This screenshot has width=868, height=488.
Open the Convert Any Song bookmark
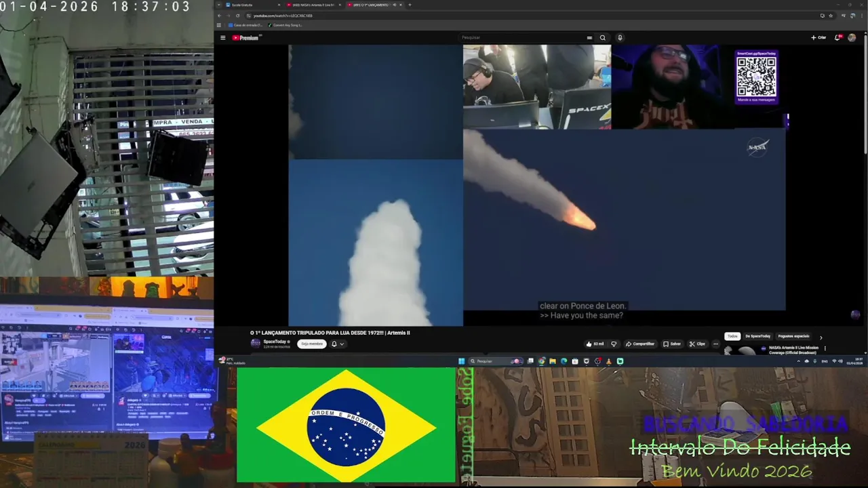(x=285, y=25)
